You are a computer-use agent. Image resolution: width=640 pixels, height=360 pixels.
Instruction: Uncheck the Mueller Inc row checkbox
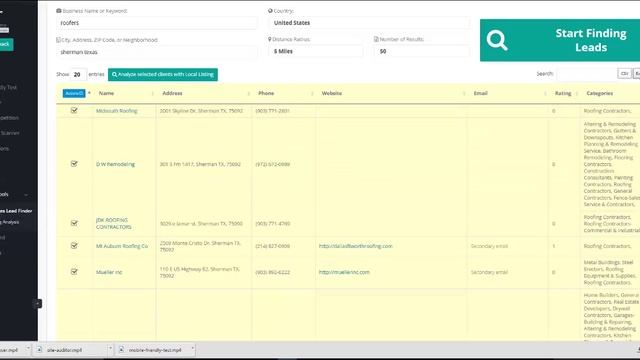[74, 271]
